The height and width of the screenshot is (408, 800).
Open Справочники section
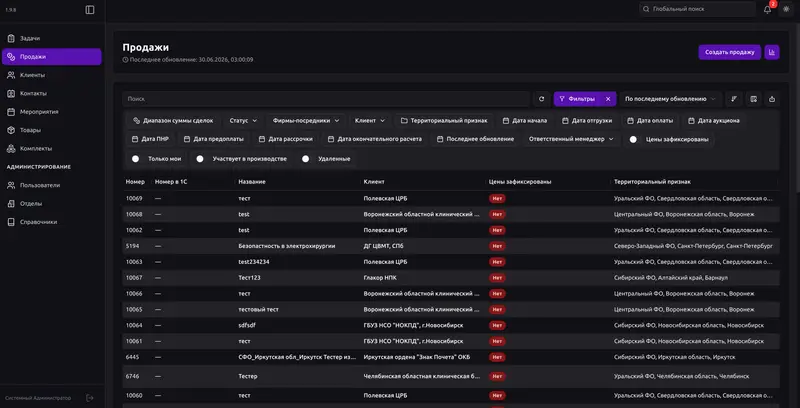pos(52,222)
